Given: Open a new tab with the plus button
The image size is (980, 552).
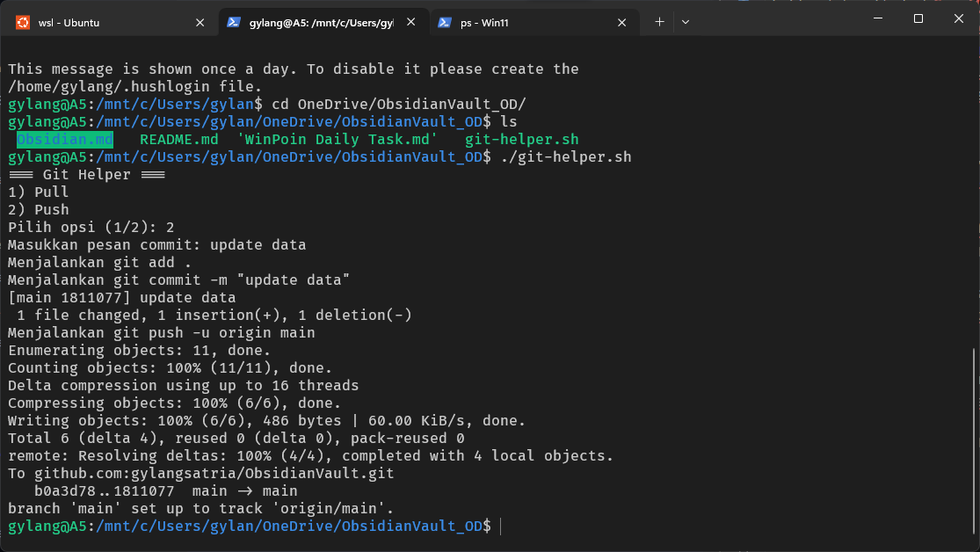Looking at the screenshot, I should tap(659, 22).
